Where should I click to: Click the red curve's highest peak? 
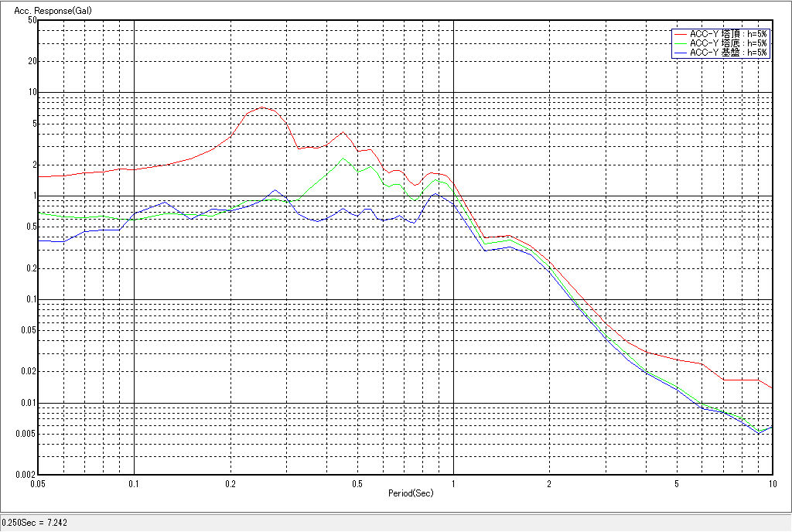pyautogui.click(x=261, y=107)
